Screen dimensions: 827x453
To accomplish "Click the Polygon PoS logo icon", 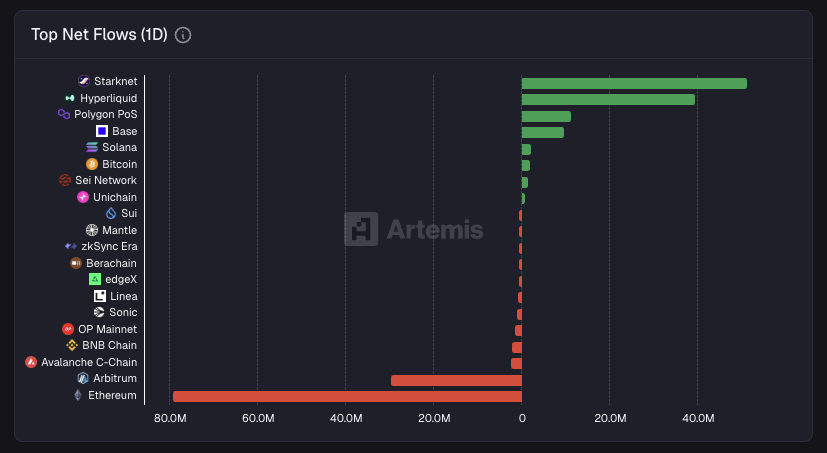I will click(64, 114).
